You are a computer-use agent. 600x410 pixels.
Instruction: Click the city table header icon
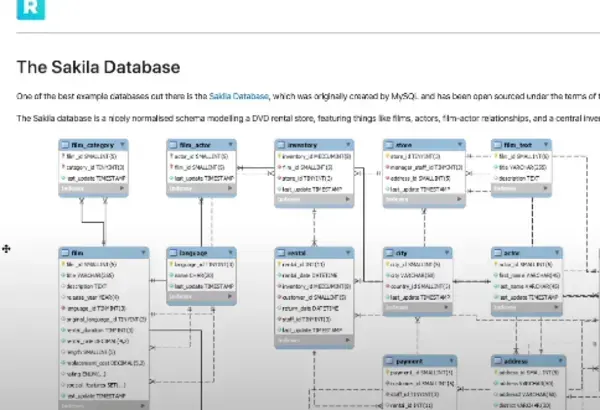click(389, 254)
